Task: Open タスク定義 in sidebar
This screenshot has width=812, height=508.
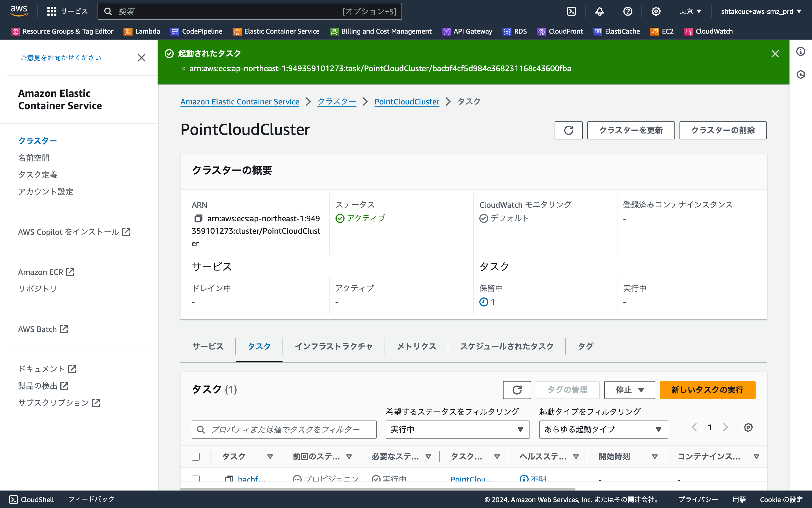Action: (37, 175)
